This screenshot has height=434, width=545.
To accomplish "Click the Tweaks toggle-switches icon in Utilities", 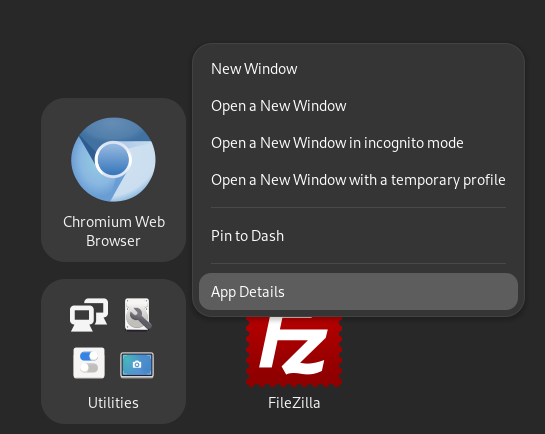I will click(89, 363).
